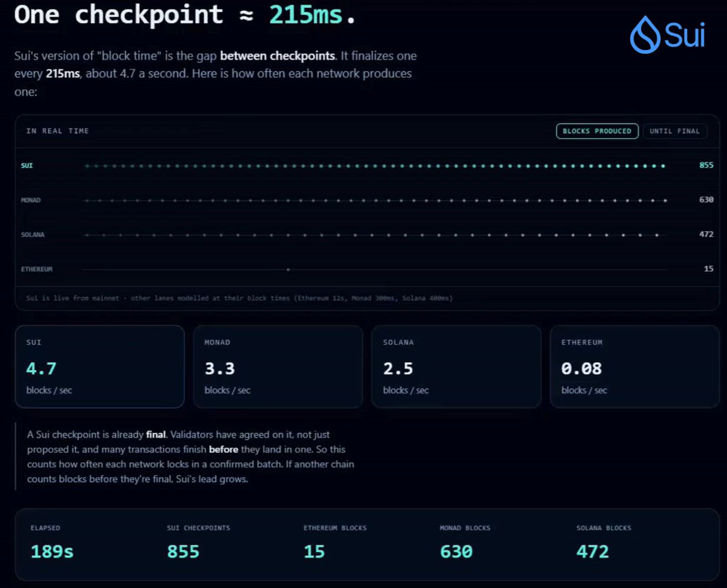The height and width of the screenshot is (588, 727).
Task: Click the SUI CHECKPOINTS stat label
Action: 199,528
